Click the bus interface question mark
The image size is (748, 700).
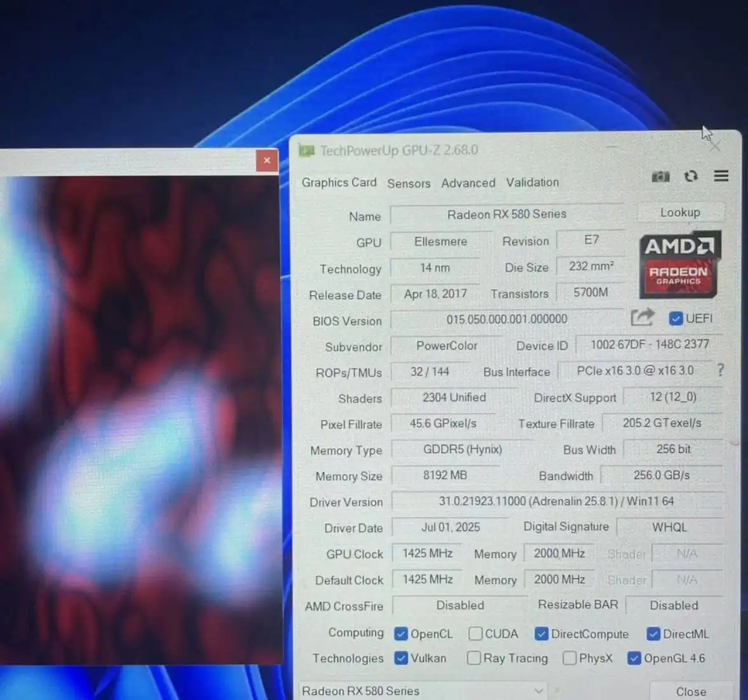[720, 370]
